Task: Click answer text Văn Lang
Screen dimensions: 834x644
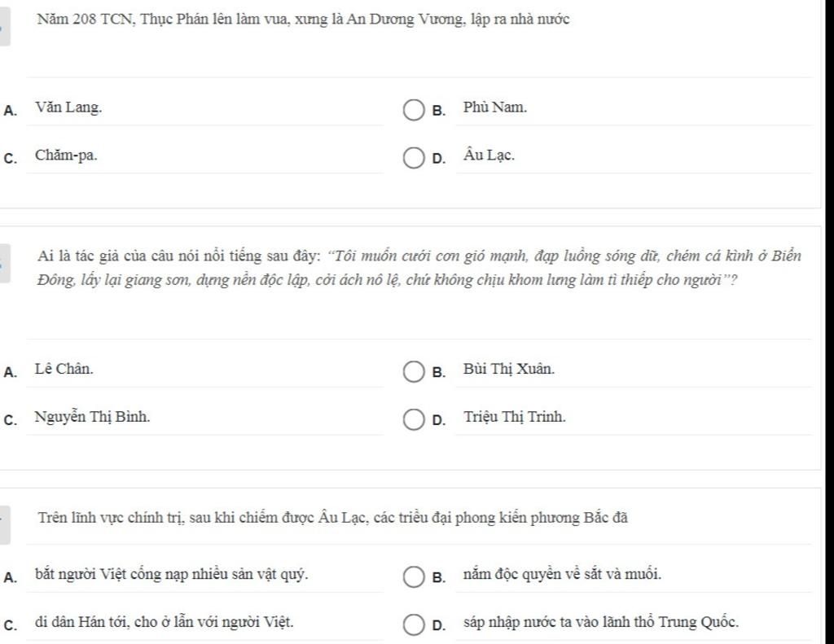Action: 68,107
